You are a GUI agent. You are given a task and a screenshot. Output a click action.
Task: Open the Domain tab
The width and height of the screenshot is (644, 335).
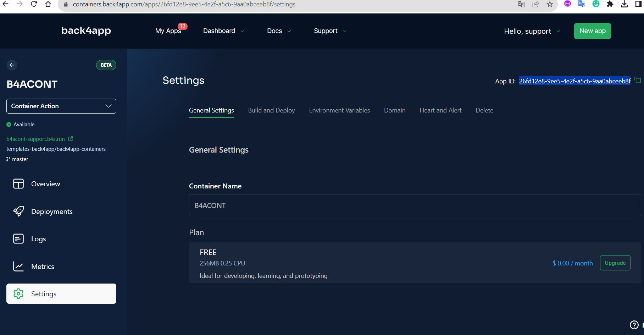tap(395, 110)
